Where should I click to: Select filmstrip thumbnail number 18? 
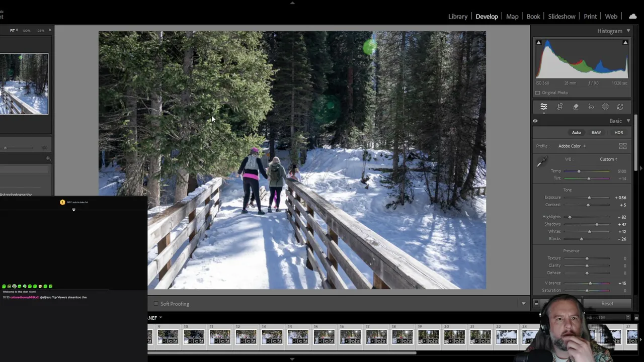(x=403, y=337)
